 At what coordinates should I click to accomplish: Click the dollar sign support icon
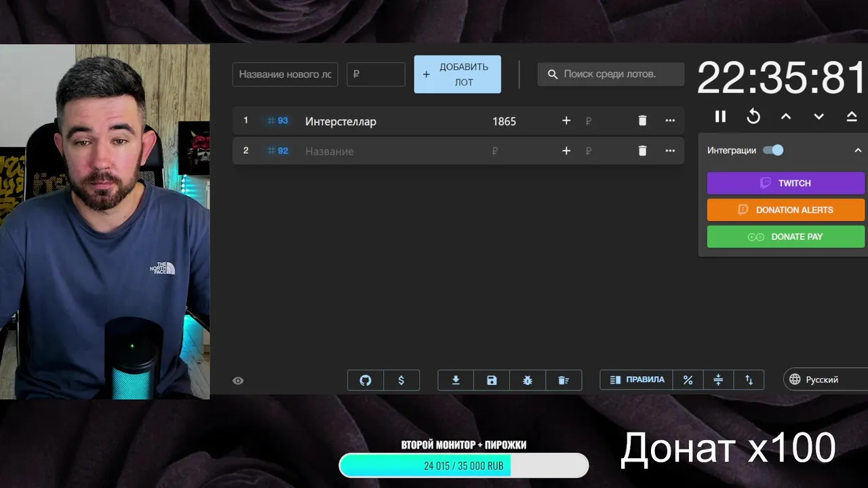[x=401, y=380]
